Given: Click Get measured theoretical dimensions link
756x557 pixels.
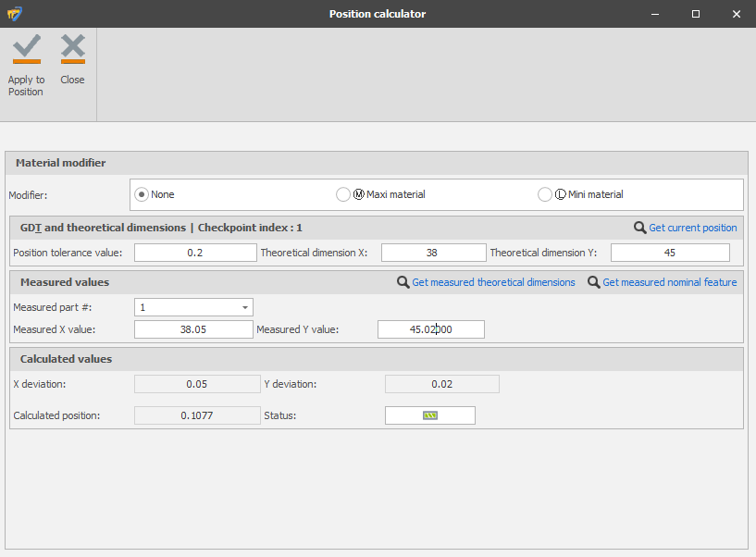Looking at the screenshot, I should click(493, 282).
